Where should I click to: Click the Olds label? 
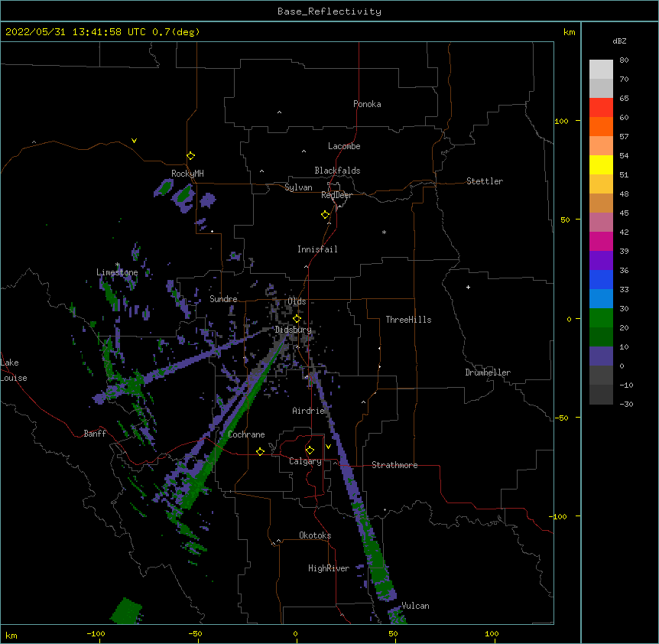pos(297,301)
